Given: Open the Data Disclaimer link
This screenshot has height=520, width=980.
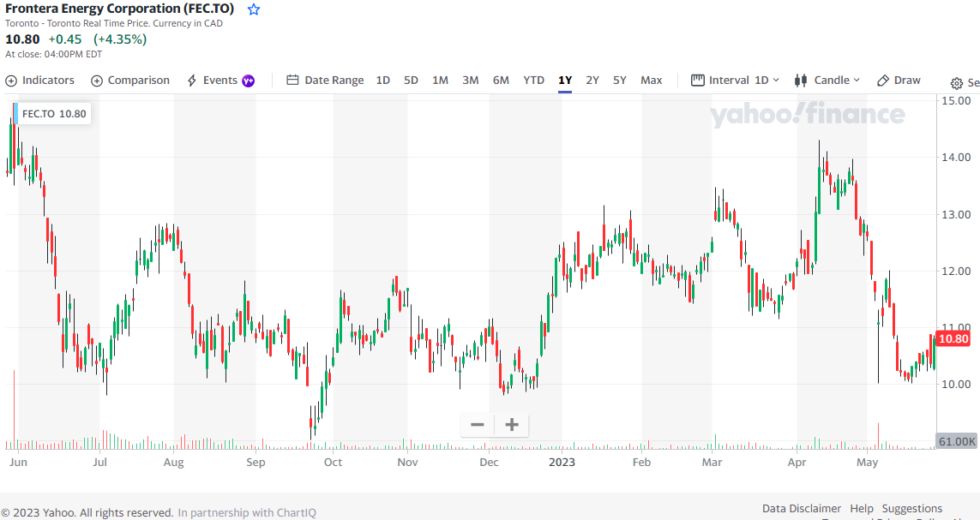Looking at the screenshot, I should tap(802, 509).
